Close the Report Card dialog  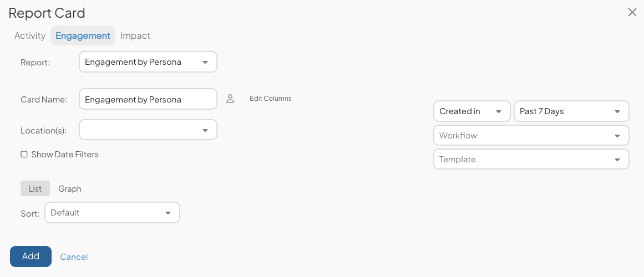point(632,12)
